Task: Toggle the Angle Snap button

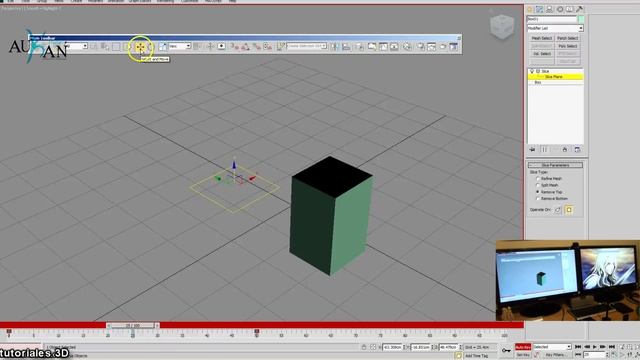Action: pyautogui.click(x=245, y=47)
